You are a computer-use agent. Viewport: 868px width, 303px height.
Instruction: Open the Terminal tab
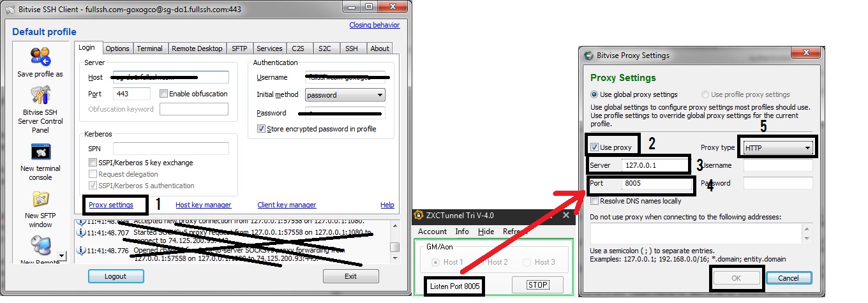click(150, 48)
